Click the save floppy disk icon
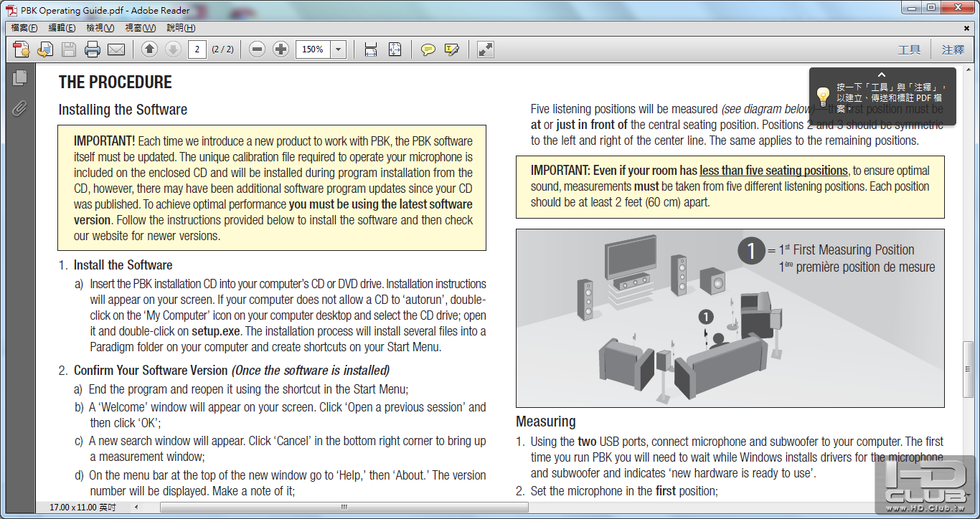The image size is (980, 519). (x=69, y=49)
